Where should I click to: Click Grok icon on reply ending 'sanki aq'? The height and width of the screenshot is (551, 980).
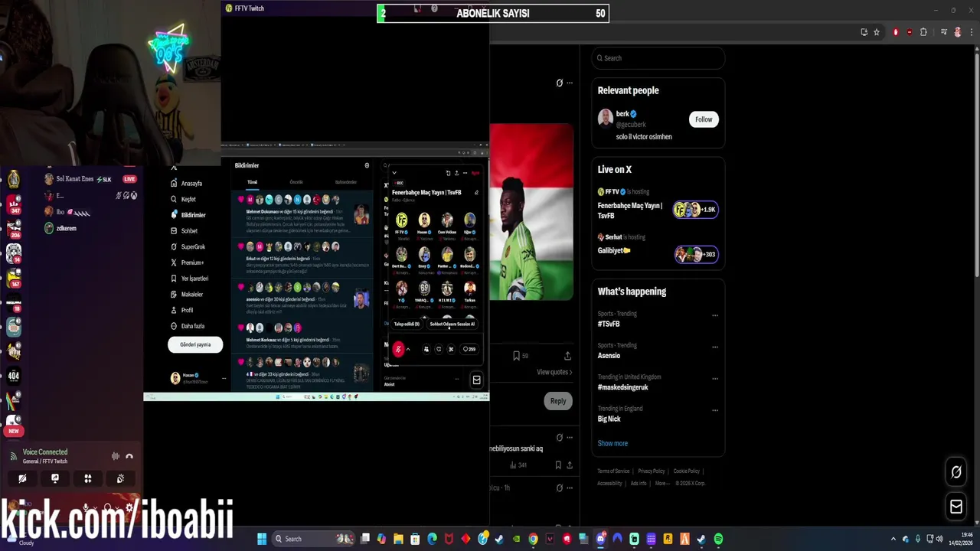pos(560,437)
